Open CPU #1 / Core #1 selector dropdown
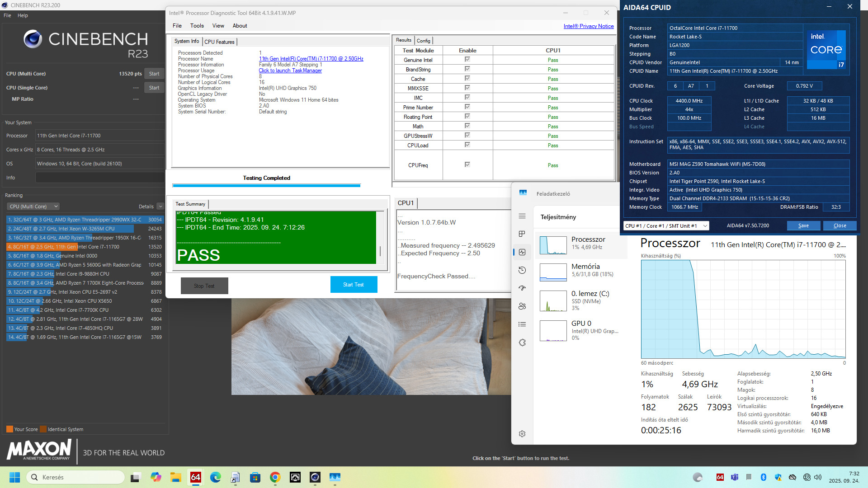The height and width of the screenshot is (488, 868). tap(666, 226)
